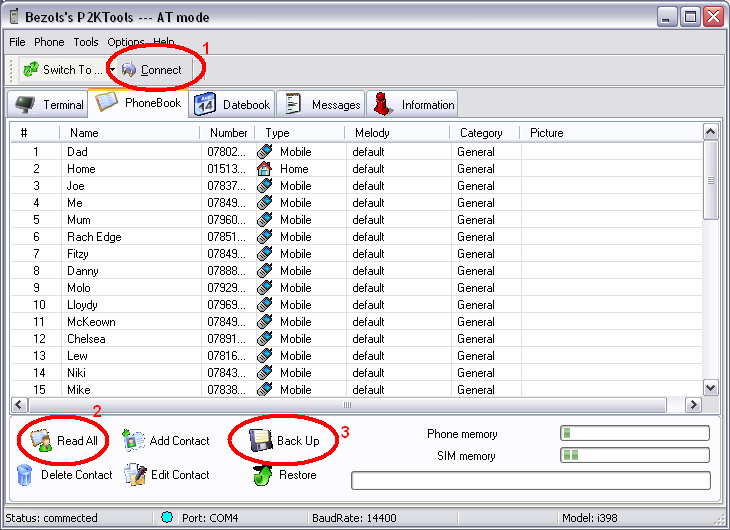Click the Connect plug icon
The image size is (730, 530).
pos(128,70)
